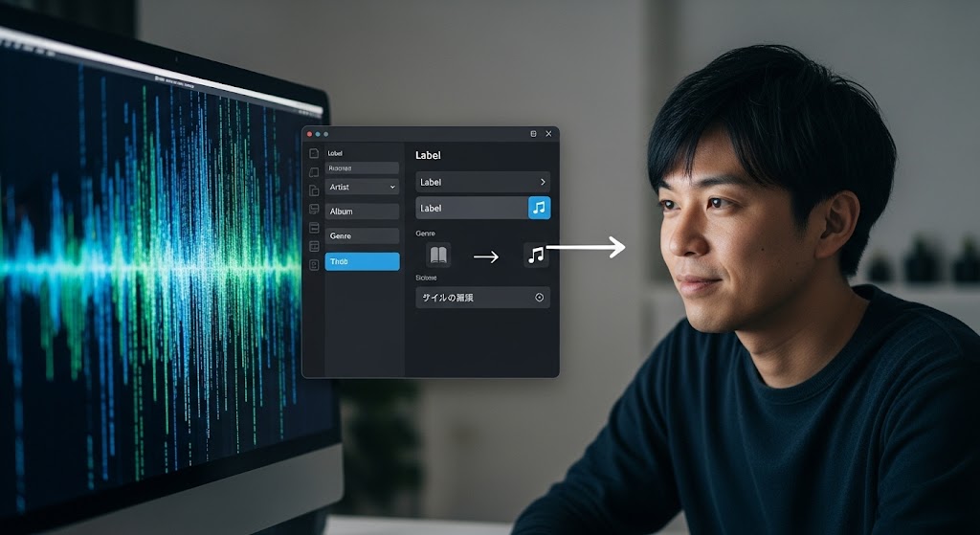
Task: Select the open book icon under Genre
Action: tap(438, 255)
